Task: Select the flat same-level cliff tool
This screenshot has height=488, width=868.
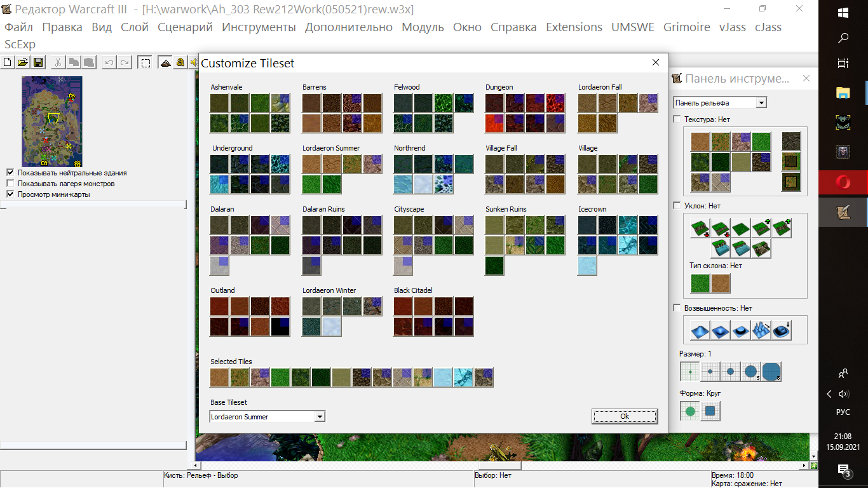Action: tap(742, 229)
